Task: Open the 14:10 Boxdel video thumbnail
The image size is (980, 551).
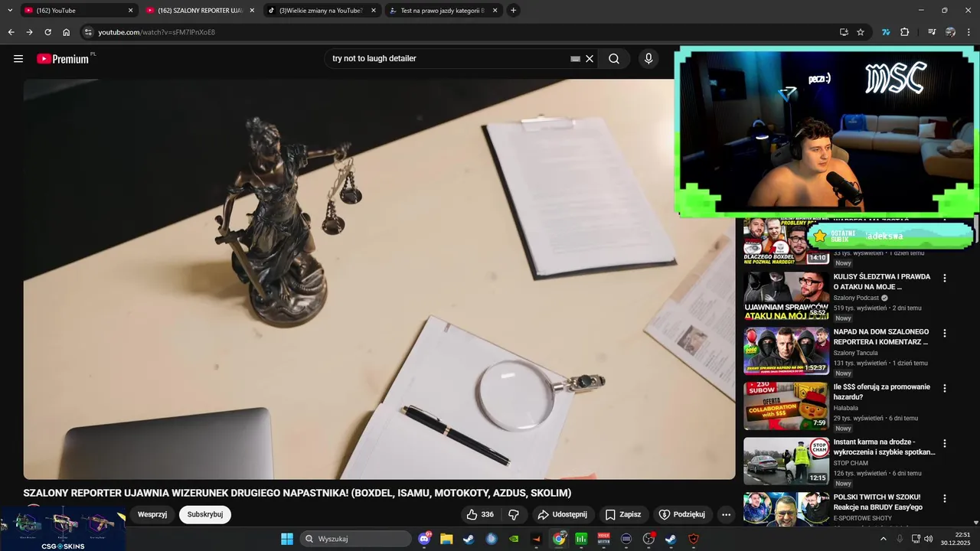Action: [786, 242]
